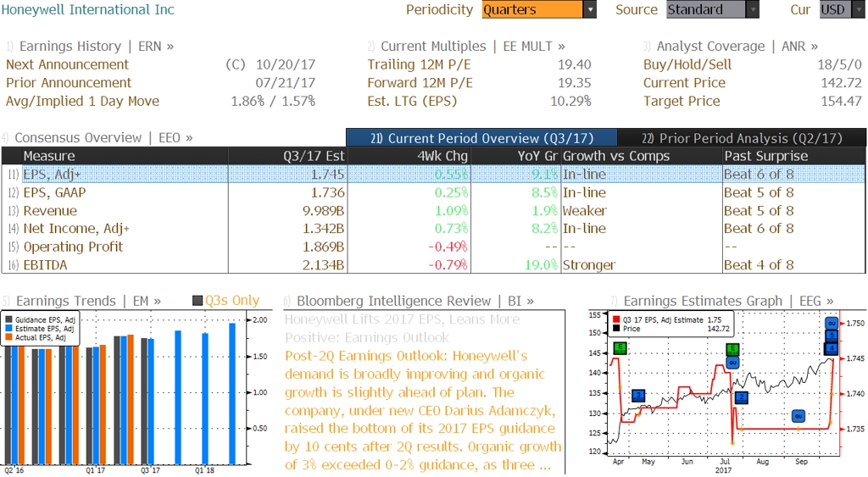Select the Revenue measure row
The width and height of the screenshot is (868, 477).
tap(433, 211)
